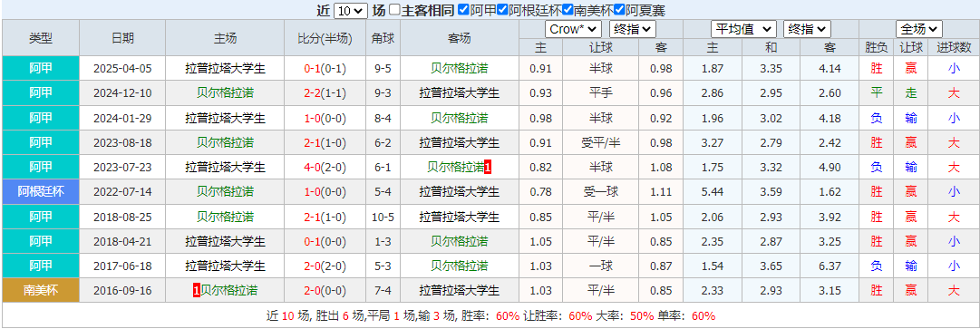
Task: Click the red card badge in 2016-09-16 row
Action: [x=196, y=290]
